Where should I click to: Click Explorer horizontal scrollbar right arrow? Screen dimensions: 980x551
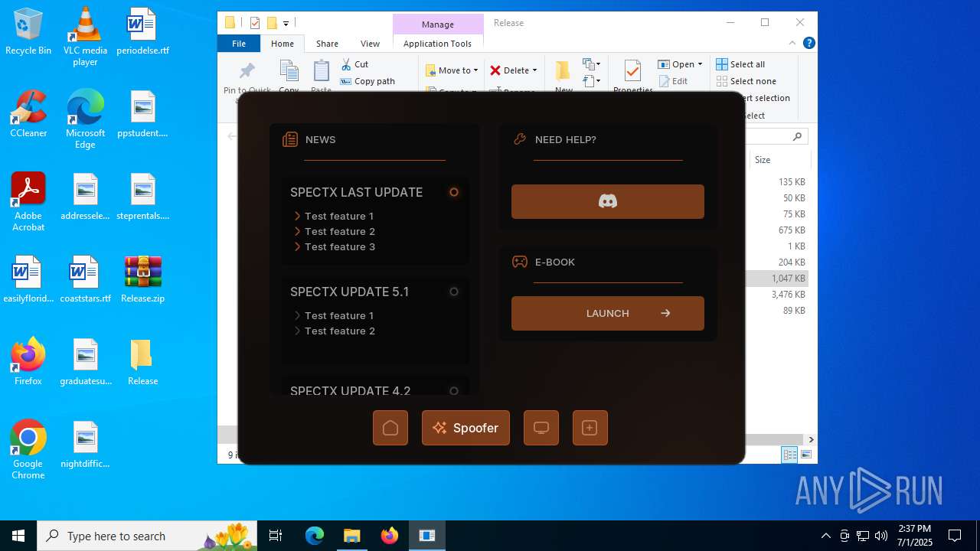coord(811,439)
